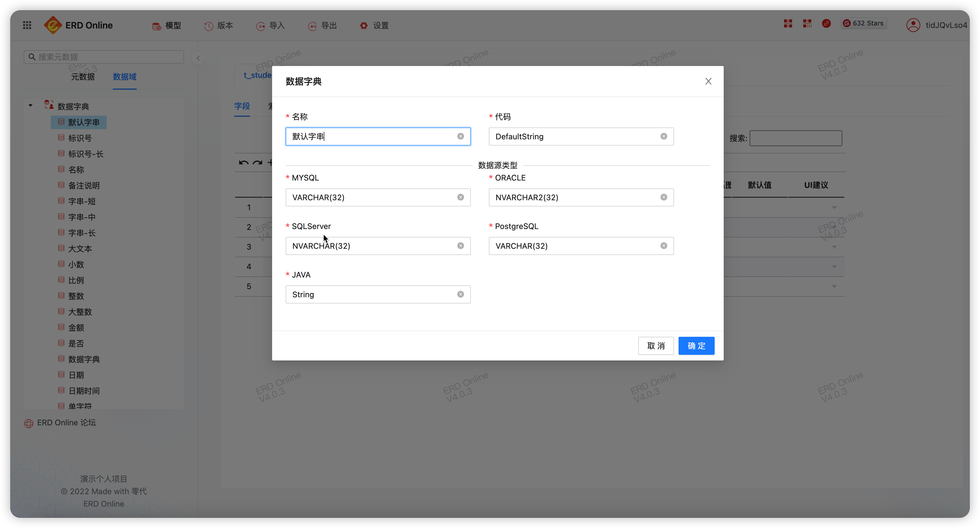Close the 数据字典 dialog

coord(708,81)
